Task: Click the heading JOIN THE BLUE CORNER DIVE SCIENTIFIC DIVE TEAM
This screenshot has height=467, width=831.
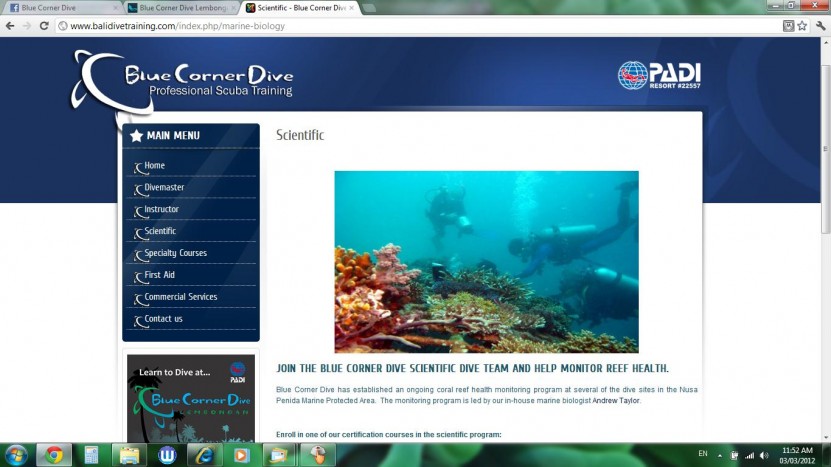Action: pyautogui.click(x=472, y=368)
